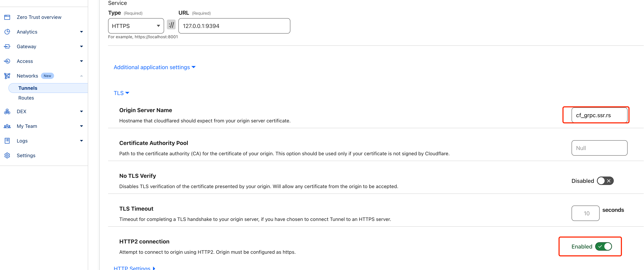
Task: Toggle the No TLS Verify switch
Action: (x=605, y=181)
